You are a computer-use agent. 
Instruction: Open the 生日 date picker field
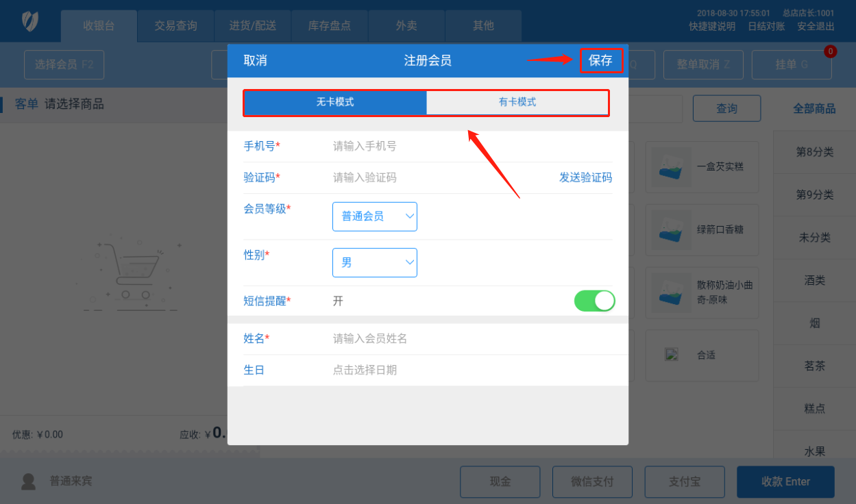click(x=472, y=370)
